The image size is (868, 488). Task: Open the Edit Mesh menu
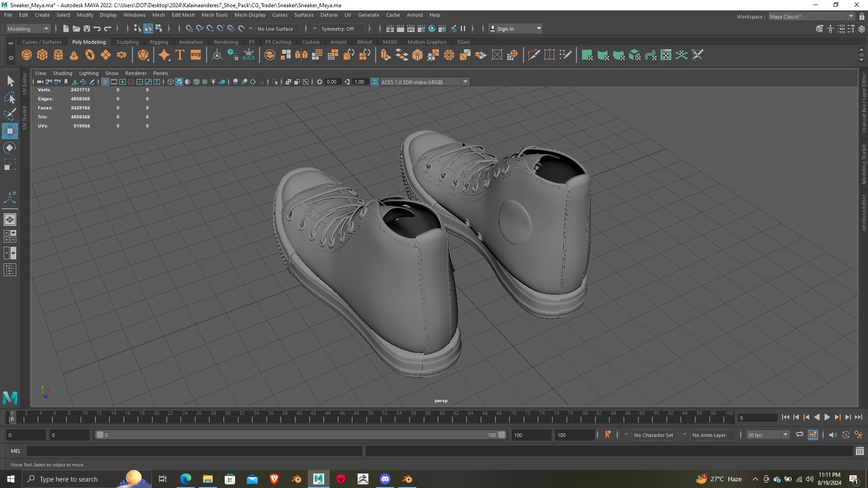[x=183, y=15]
